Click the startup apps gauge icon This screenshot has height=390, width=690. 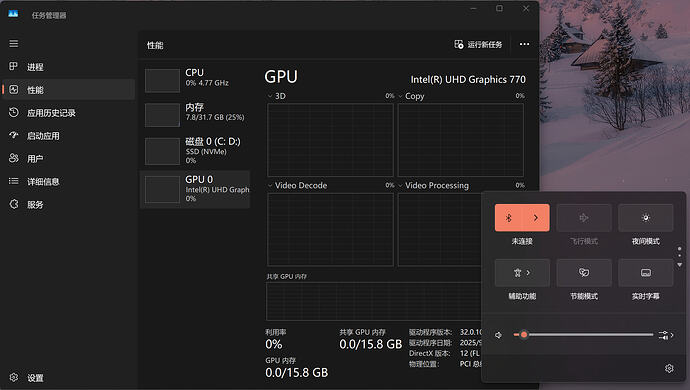[x=14, y=135]
